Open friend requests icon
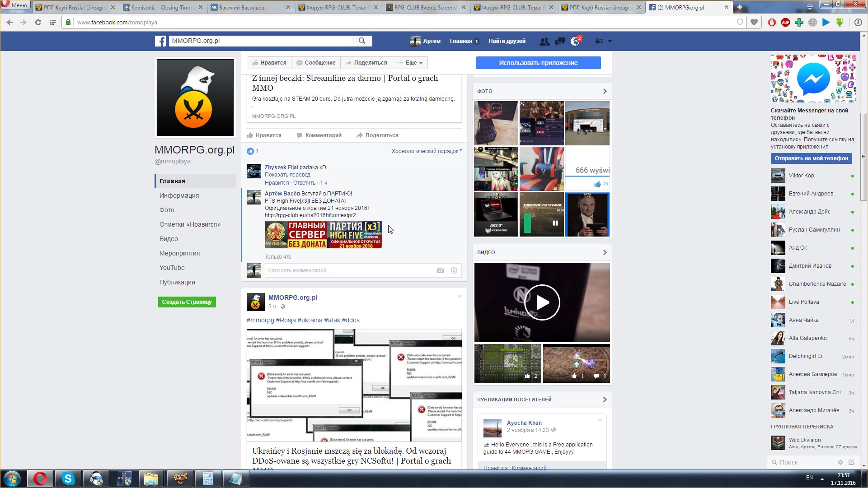Viewport: 868px width, 488px height. coord(544,41)
